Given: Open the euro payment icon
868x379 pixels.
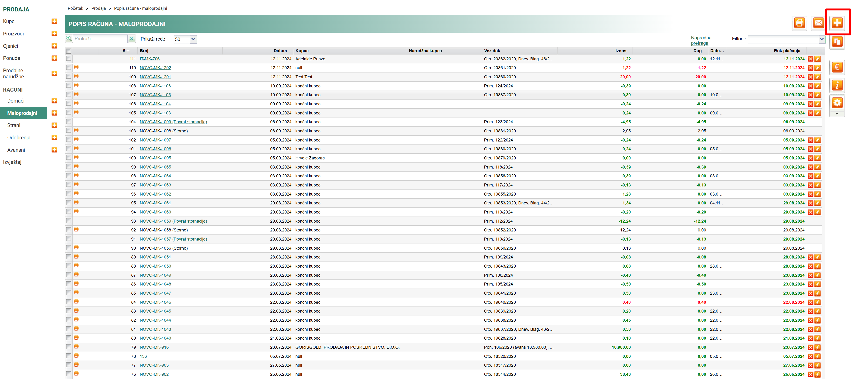Looking at the screenshot, I should 837,67.
